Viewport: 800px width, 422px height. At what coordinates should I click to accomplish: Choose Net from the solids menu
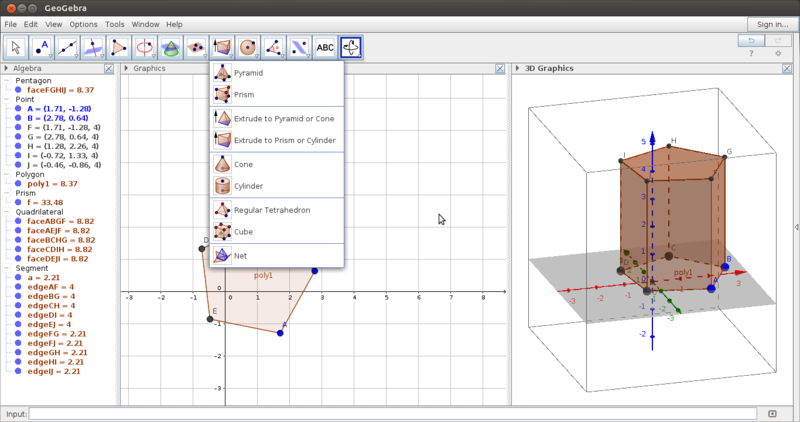coord(277,256)
